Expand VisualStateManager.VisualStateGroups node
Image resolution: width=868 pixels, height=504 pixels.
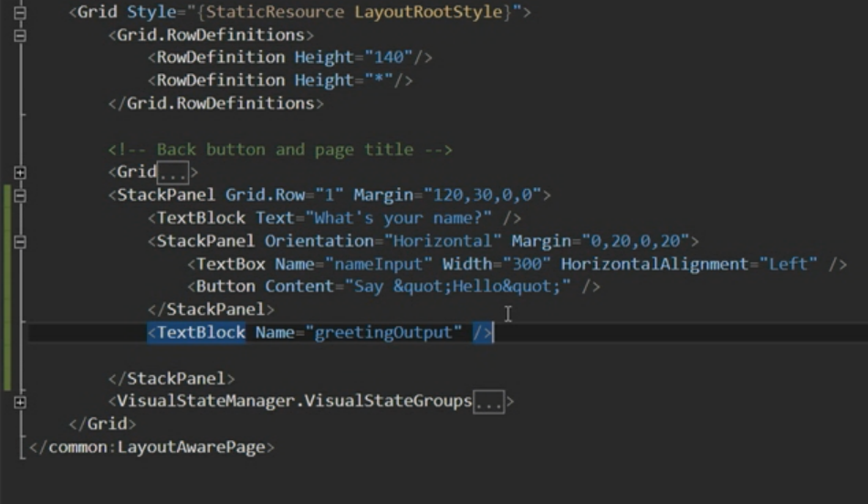[20, 402]
